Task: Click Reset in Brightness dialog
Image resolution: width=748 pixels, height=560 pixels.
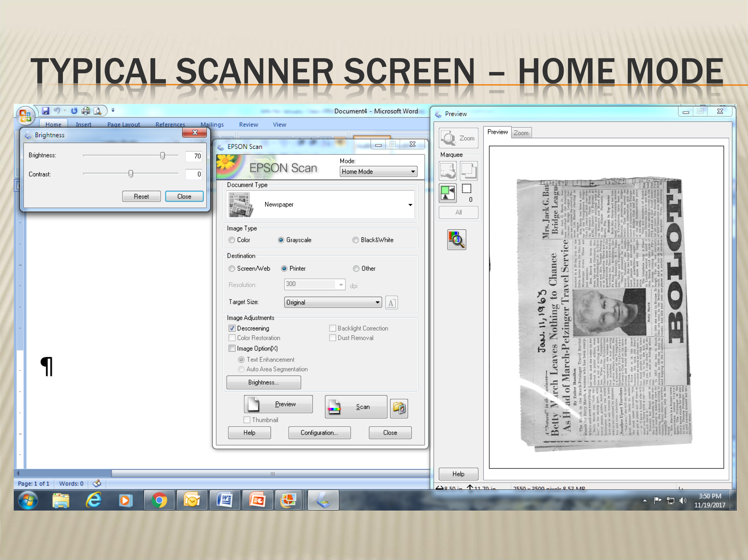Action: (x=141, y=196)
